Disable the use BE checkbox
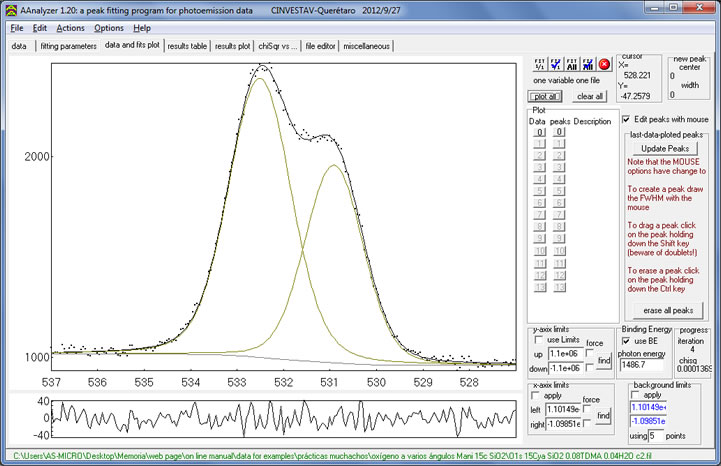This screenshot has height=466, width=721. 628,342
